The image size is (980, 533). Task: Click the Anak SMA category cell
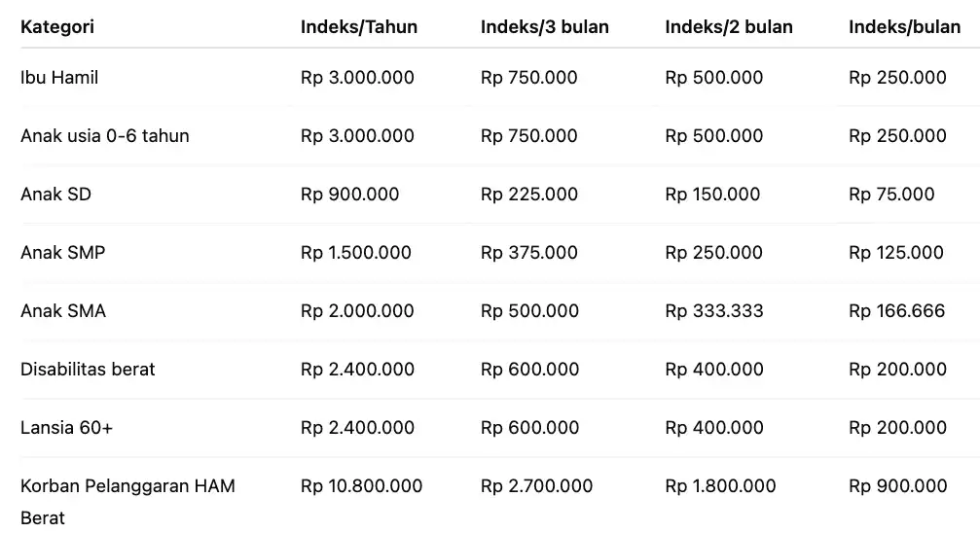coord(62,311)
